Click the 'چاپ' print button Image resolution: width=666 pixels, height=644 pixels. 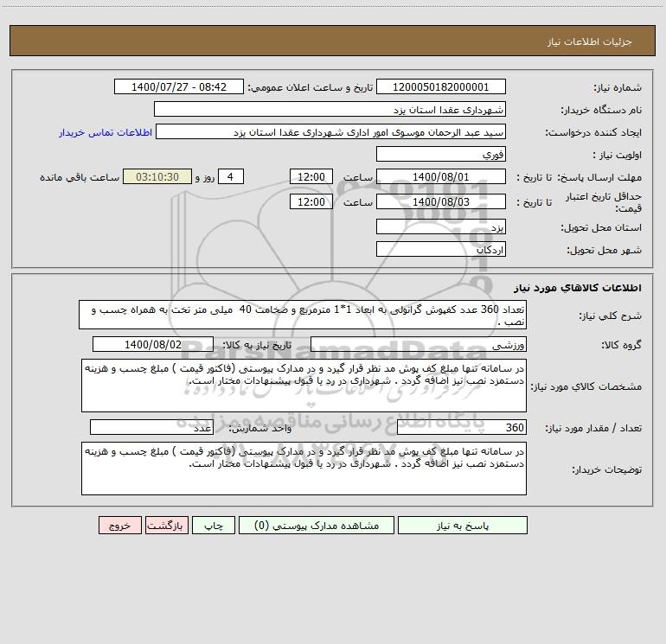pyautogui.click(x=214, y=525)
